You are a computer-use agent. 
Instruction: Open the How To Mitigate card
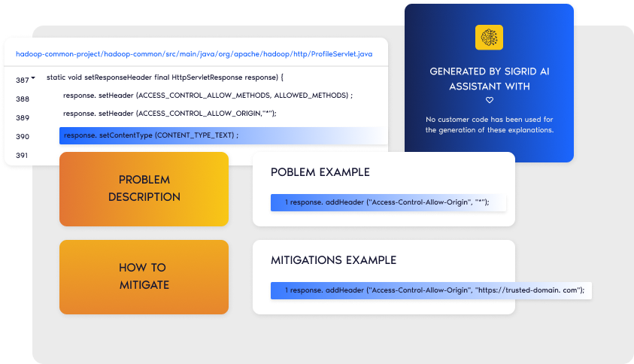tap(144, 277)
